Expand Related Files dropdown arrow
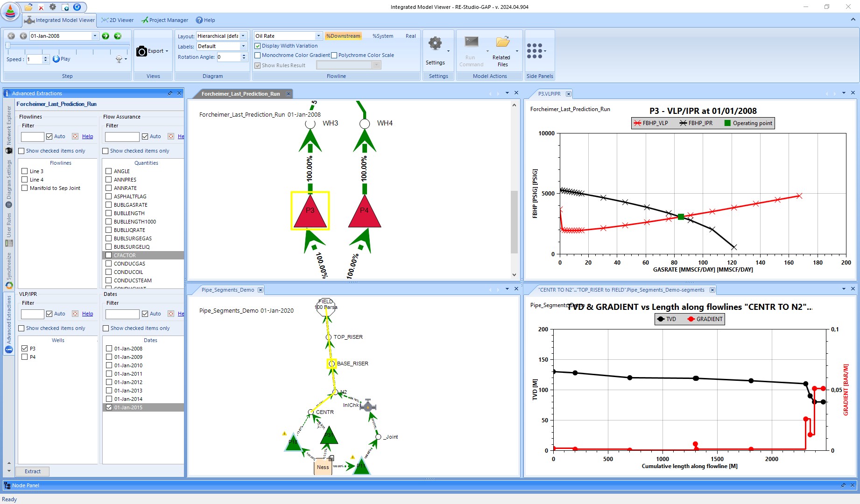The image size is (860, 504). click(517, 51)
